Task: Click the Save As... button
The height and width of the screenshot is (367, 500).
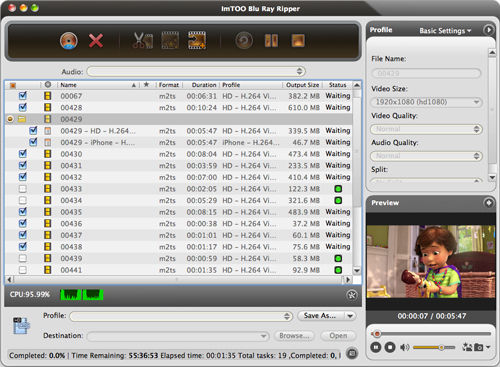Action: 320,316
